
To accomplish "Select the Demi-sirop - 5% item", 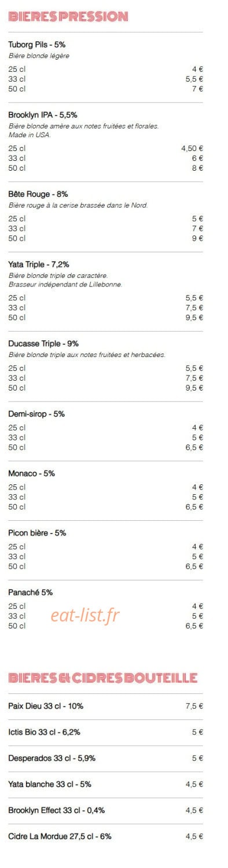I will (36, 414).
